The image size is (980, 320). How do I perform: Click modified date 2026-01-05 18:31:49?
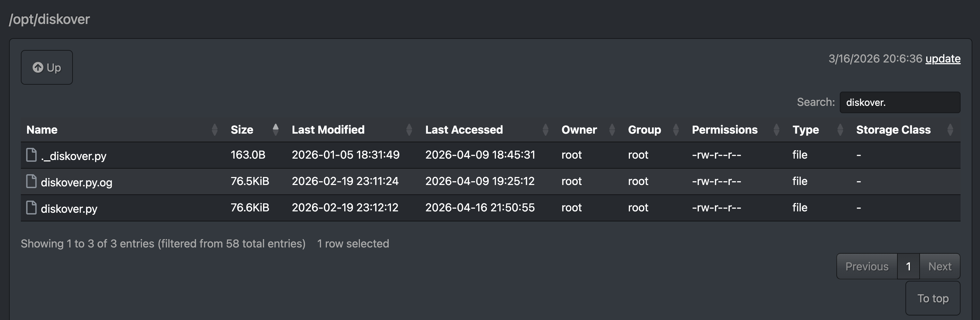345,155
